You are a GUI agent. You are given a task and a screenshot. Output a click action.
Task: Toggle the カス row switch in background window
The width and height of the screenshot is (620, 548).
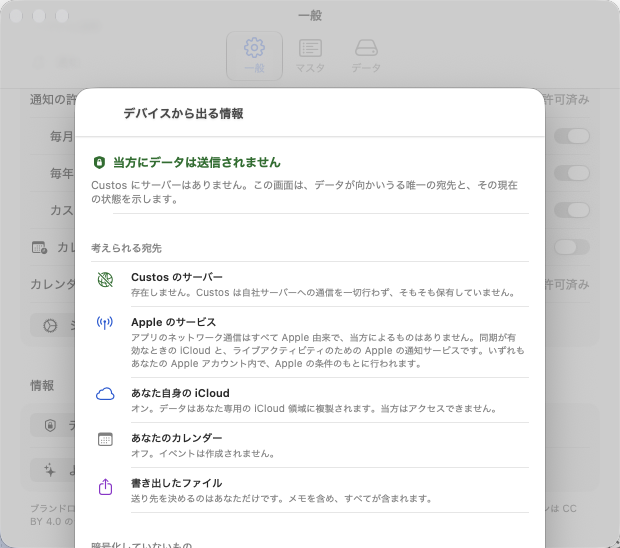572,210
